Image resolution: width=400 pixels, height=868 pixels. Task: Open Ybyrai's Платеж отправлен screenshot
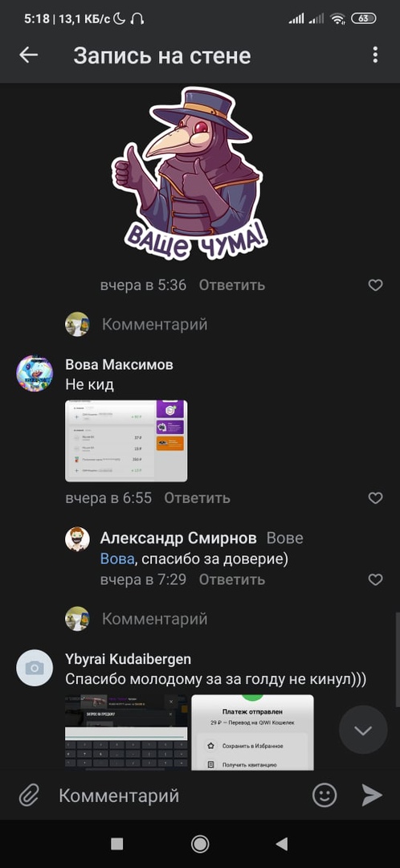(x=252, y=732)
